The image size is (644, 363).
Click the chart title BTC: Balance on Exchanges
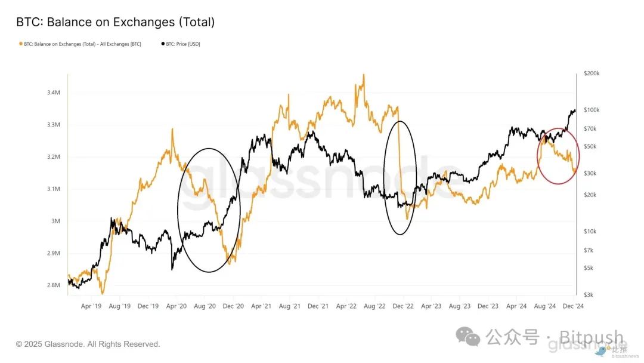pos(116,21)
